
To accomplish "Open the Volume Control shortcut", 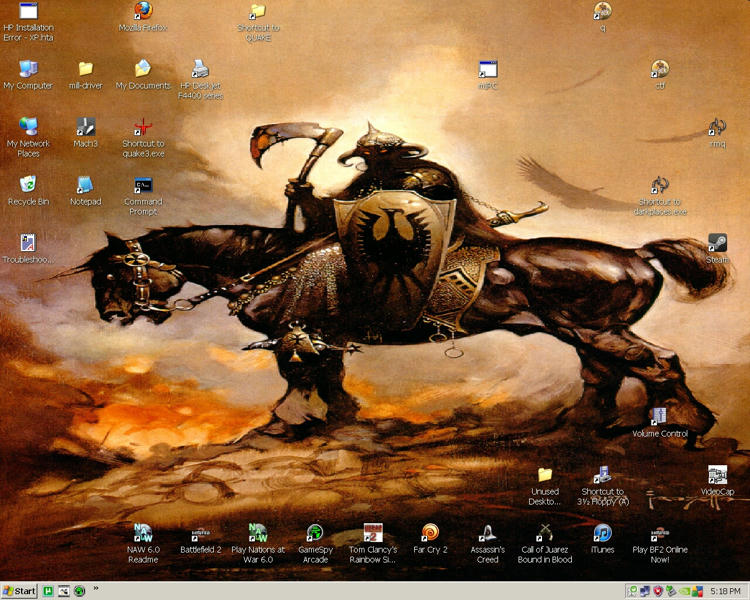I will pos(660,422).
